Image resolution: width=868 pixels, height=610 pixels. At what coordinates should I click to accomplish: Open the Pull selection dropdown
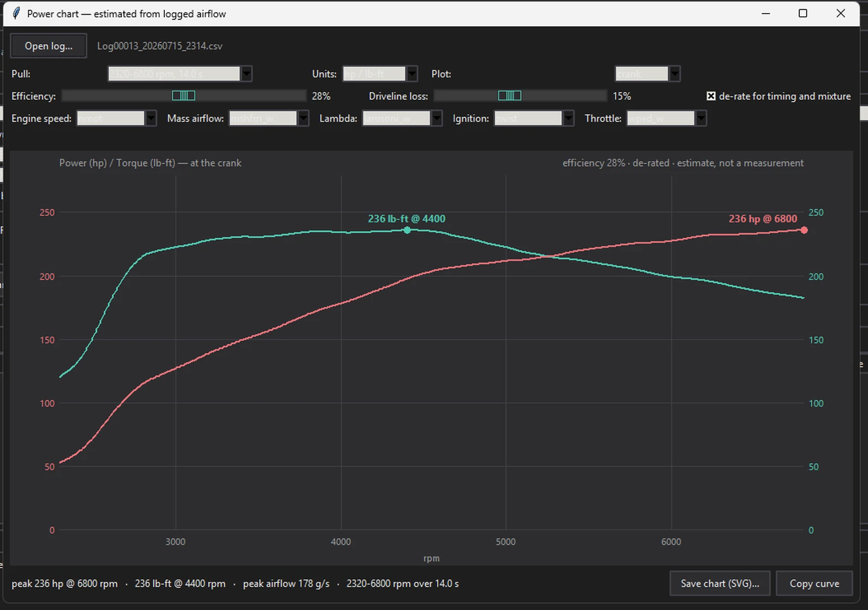point(180,74)
